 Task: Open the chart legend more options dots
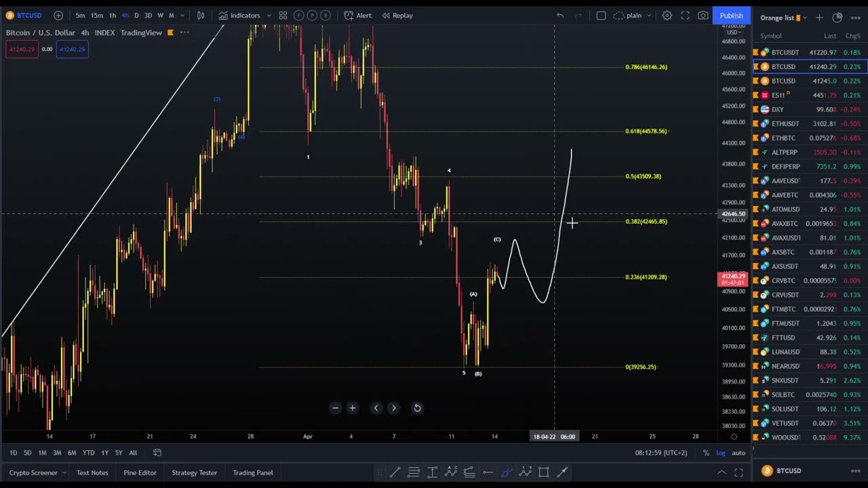coord(184,33)
